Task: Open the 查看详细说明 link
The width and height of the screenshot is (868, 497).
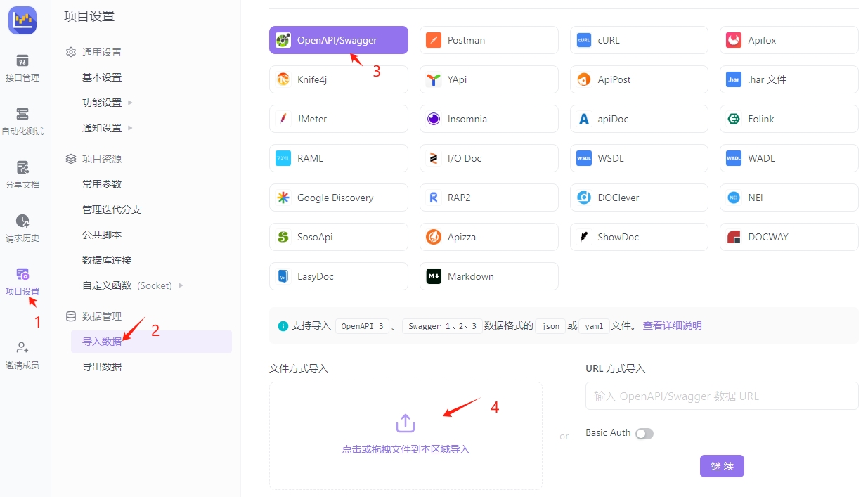Action: click(x=672, y=325)
